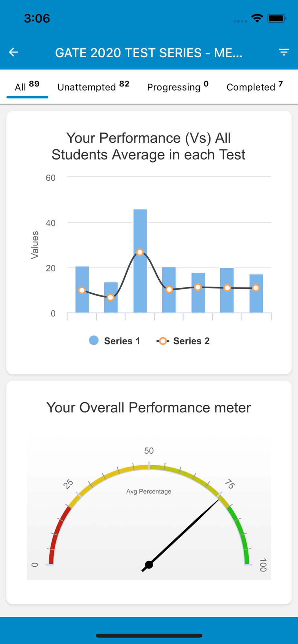
Task: Tap the back arrow icon
Action: tap(13, 52)
